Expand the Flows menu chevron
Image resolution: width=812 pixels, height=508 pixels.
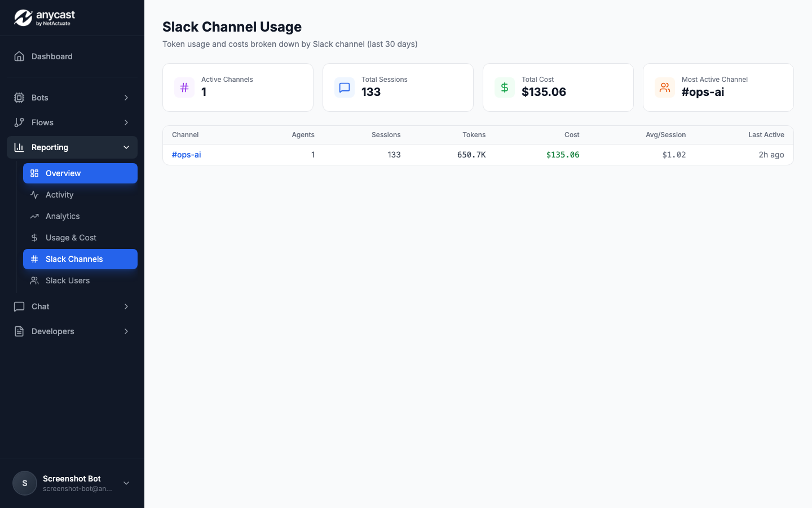tap(126, 122)
